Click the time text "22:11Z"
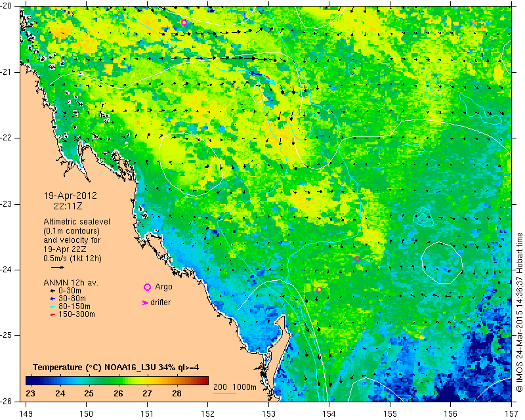The width and height of the screenshot is (525, 420). click(68, 206)
